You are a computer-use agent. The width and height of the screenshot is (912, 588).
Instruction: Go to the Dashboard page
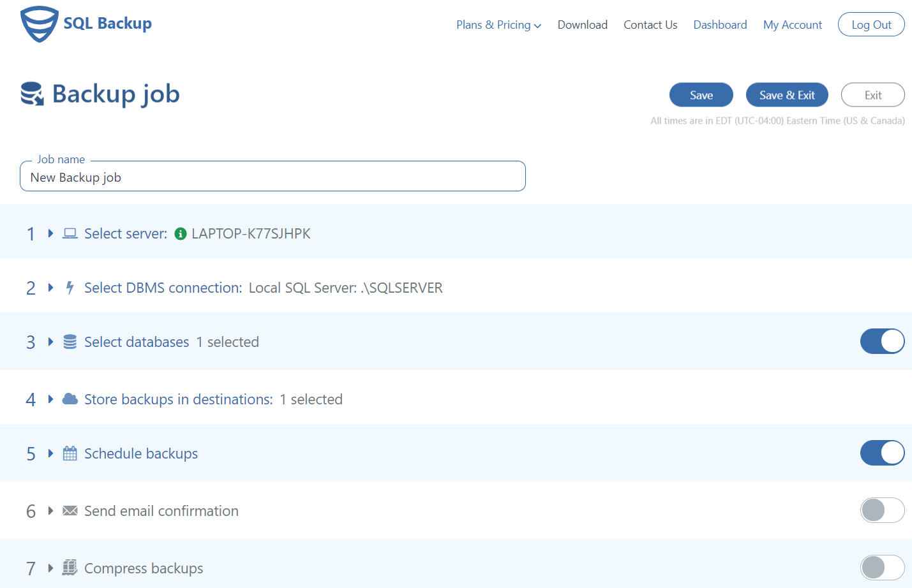pyautogui.click(x=720, y=24)
